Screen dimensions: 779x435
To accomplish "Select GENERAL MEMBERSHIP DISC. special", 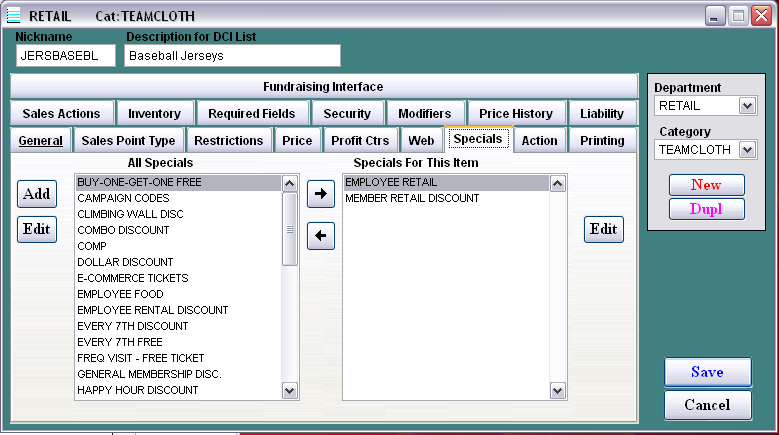I will pos(178,374).
